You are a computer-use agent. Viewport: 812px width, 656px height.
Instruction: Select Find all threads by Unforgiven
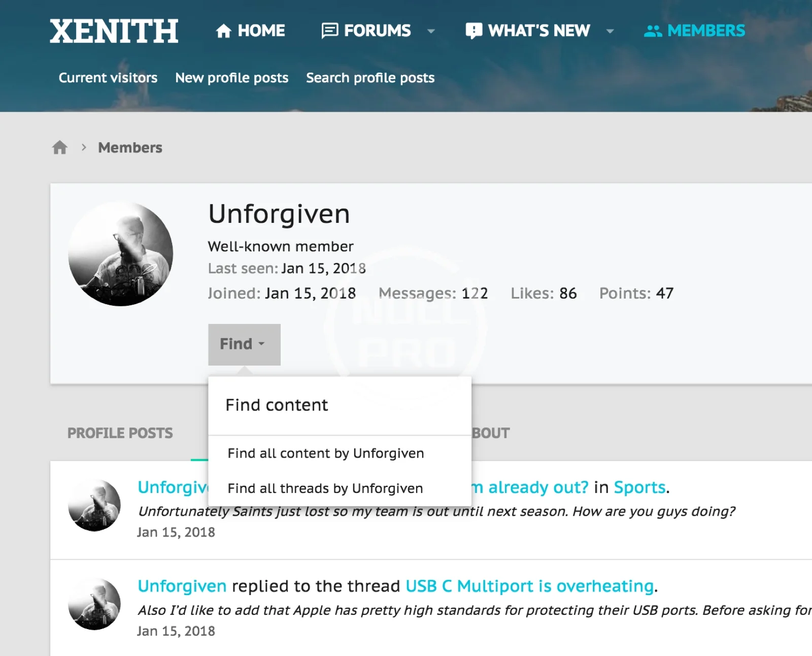pyautogui.click(x=325, y=488)
